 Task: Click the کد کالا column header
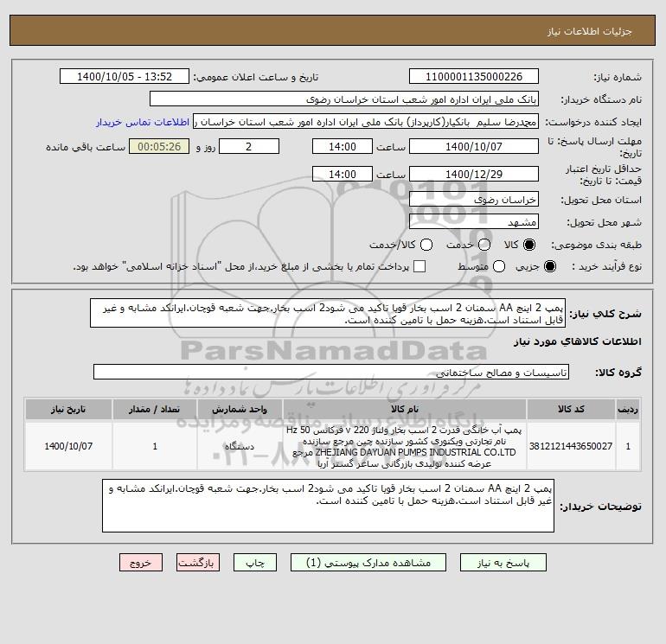(x=571, y=409)
